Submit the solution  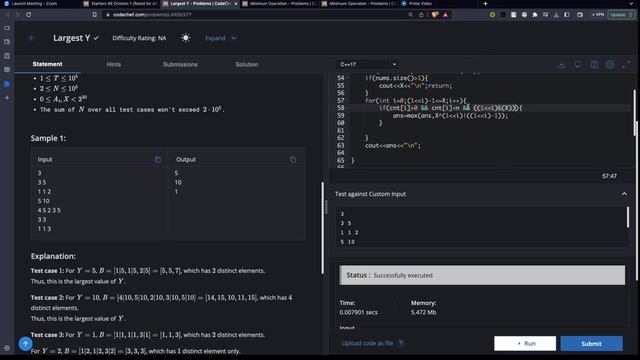591,343
